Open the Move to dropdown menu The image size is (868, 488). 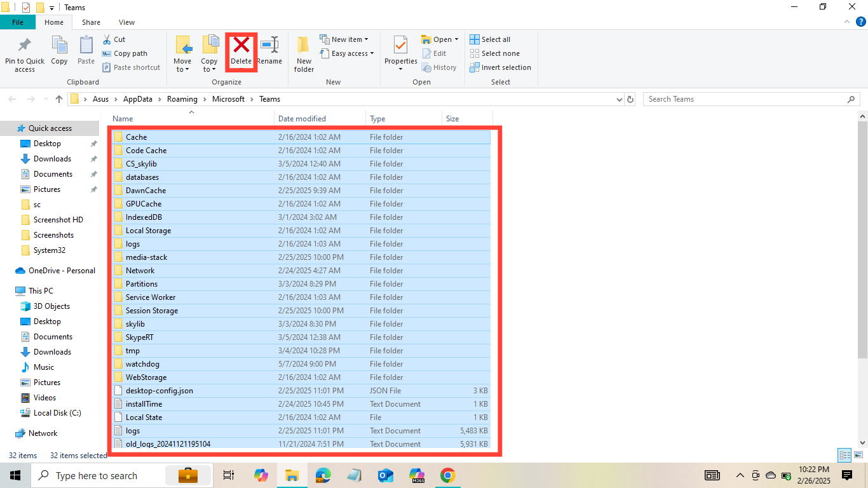point(182,52)
